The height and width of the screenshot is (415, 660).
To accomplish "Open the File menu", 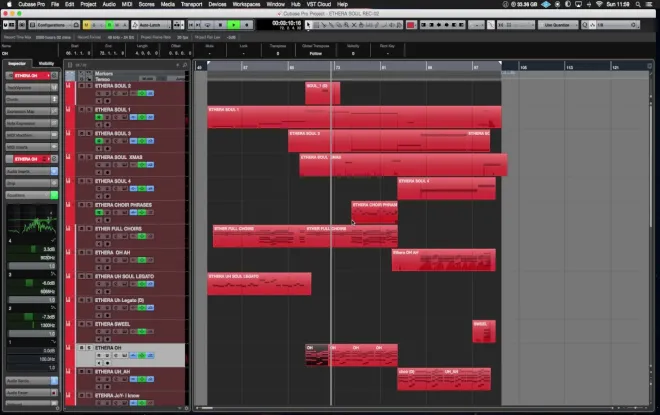I will tap(55, 4).
